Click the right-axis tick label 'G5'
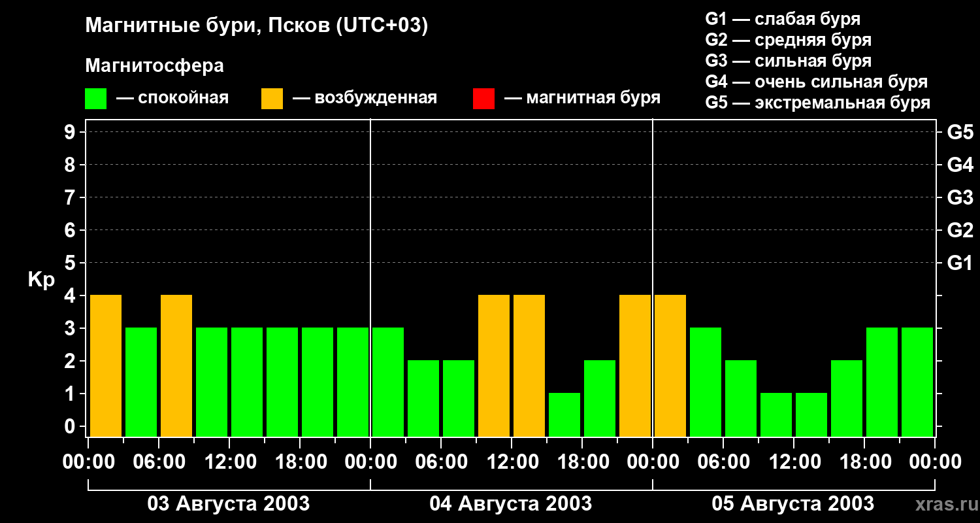980x523 pixels. pyautogui.click(x=960, y=132)
